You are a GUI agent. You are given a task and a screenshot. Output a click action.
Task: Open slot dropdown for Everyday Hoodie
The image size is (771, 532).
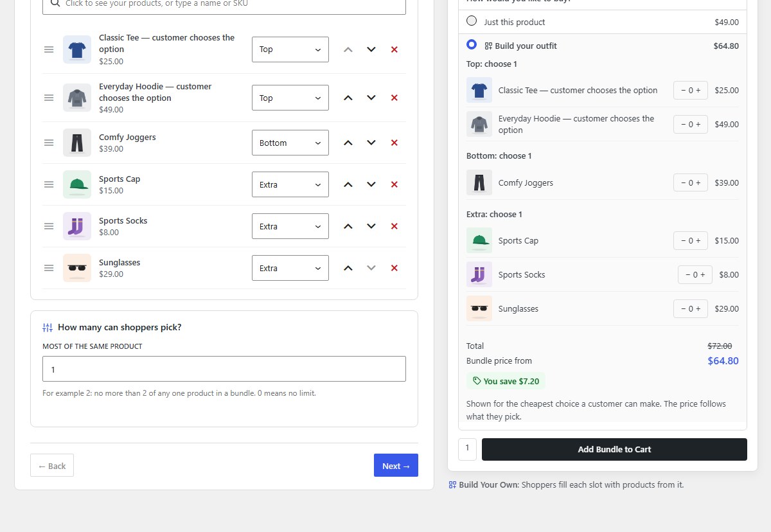coord(290,98)
